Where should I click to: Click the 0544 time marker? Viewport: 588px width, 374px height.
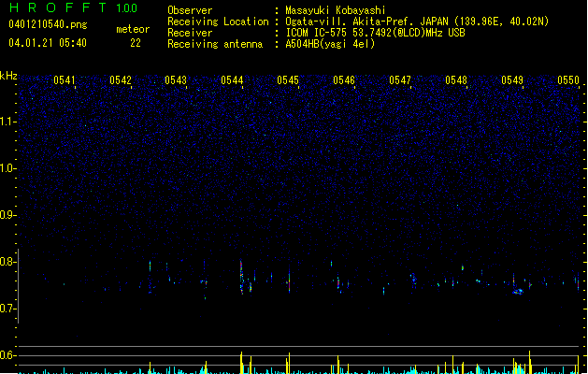232,80
